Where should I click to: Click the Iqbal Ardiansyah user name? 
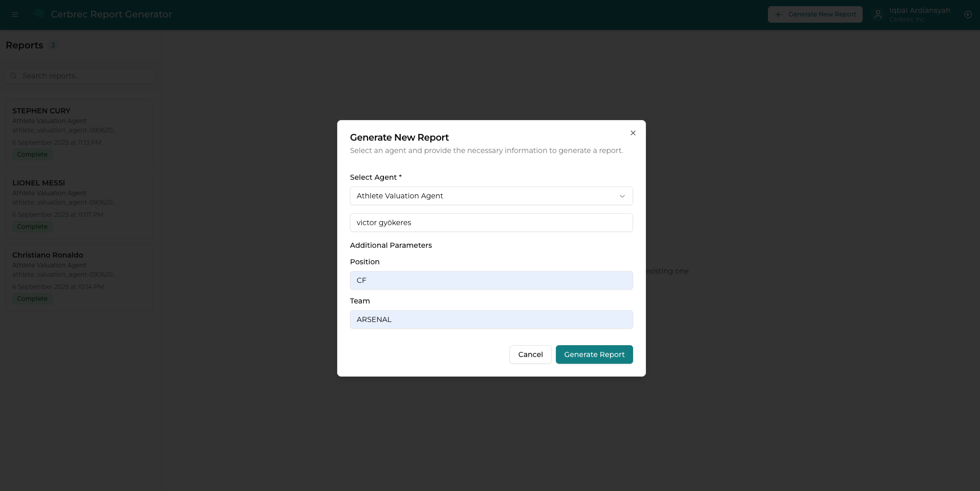(x=920, y=10)
